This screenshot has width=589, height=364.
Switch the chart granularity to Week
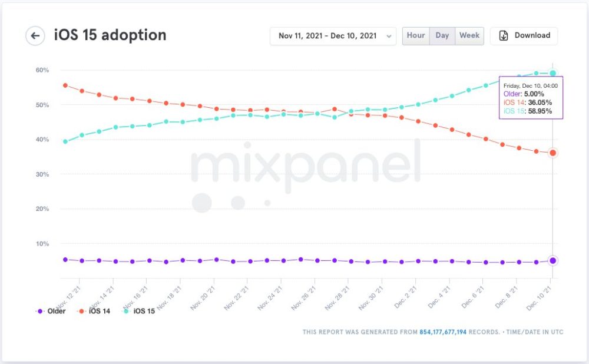(469, 35)
